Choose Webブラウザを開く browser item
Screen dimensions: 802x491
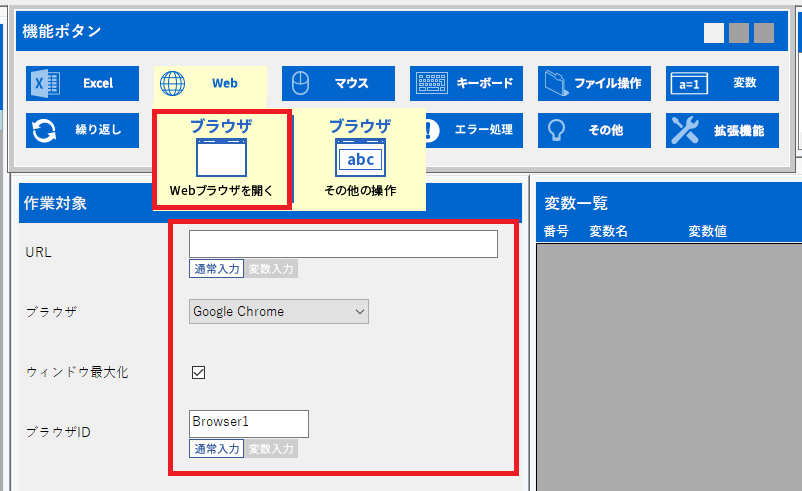[222, 159]
